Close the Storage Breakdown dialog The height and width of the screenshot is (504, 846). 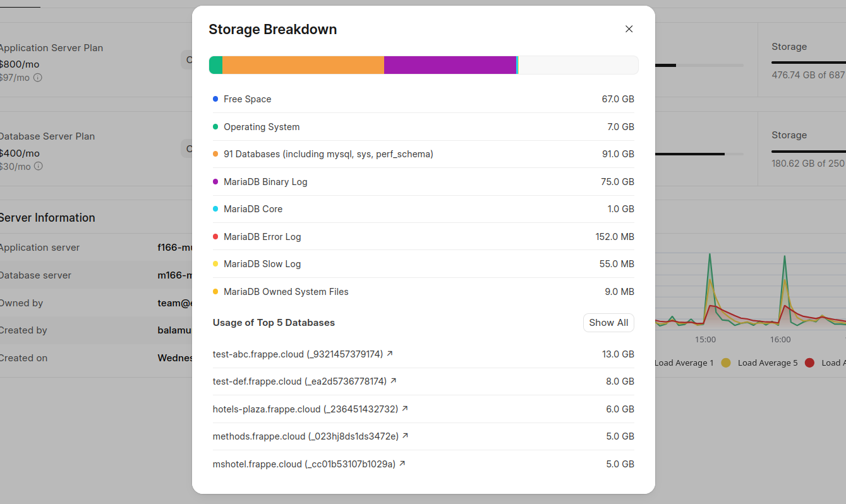pos(629,29)
